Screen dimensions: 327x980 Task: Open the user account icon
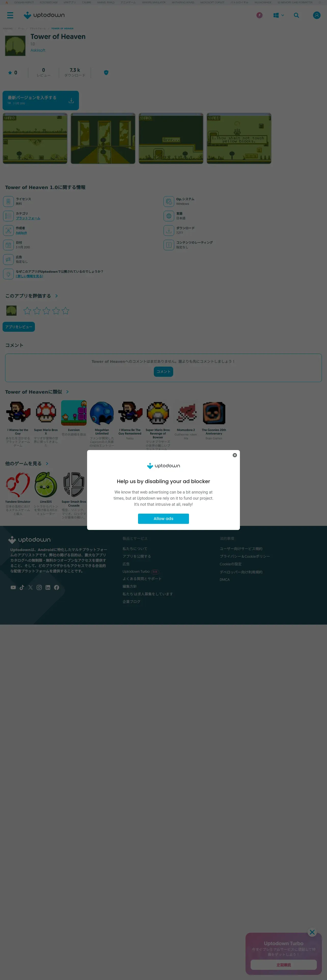(x=316, y=15)
